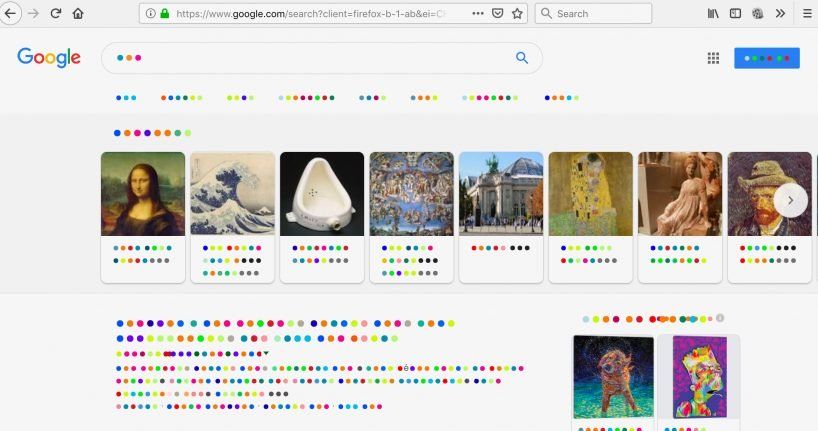Open the Last Judgment fresco thumbnail

(412, 194)
